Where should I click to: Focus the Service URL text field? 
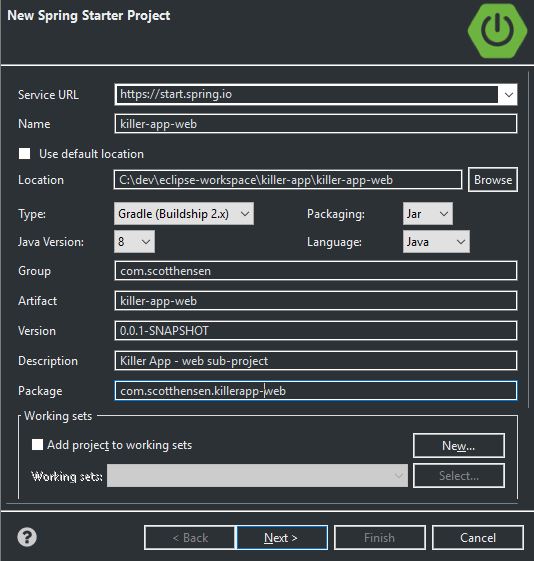(x=307, y=94)
